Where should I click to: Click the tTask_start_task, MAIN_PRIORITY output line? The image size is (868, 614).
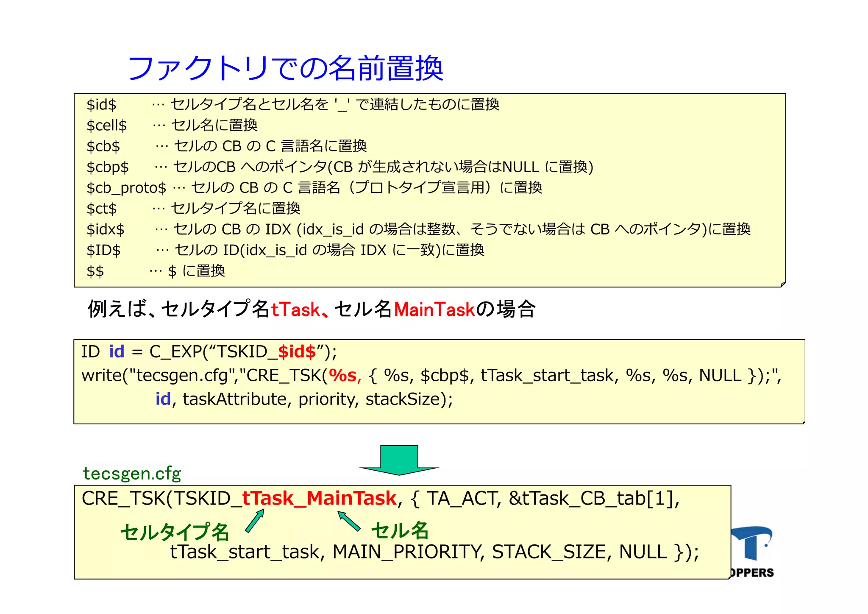point(434,552)
